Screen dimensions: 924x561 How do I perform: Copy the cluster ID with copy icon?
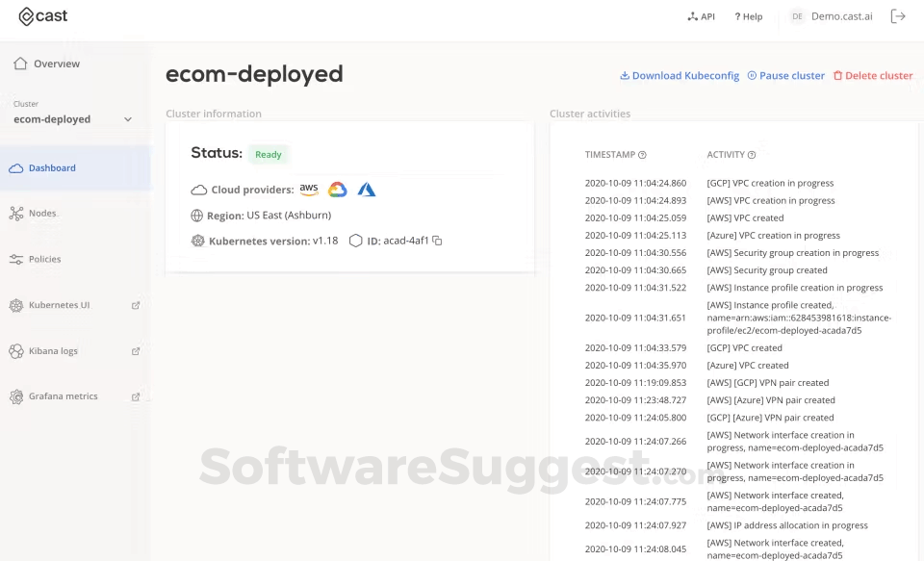pos(437,241)
